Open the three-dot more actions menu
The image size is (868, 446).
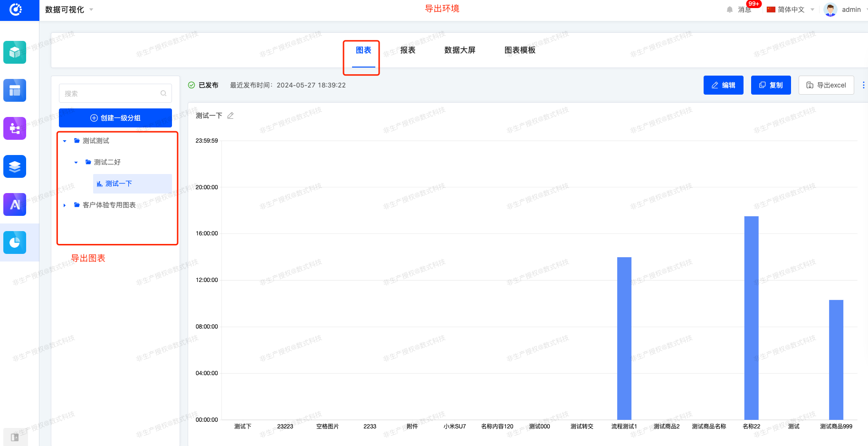863,85
